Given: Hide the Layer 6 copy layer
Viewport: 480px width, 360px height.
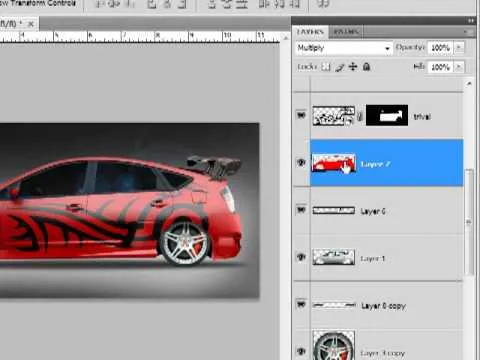Looking at the screenshot, I should [301, 304].
